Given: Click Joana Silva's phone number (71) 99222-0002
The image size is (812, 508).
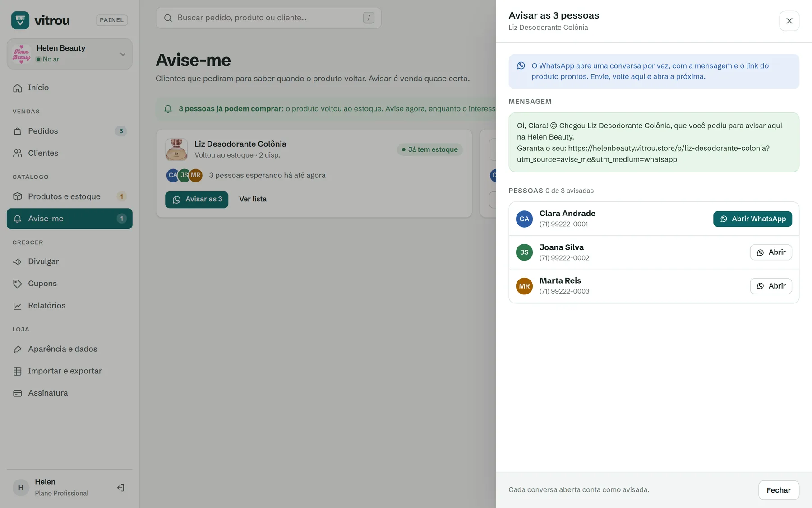Looking at the screenshot, I should pos(564,258).
